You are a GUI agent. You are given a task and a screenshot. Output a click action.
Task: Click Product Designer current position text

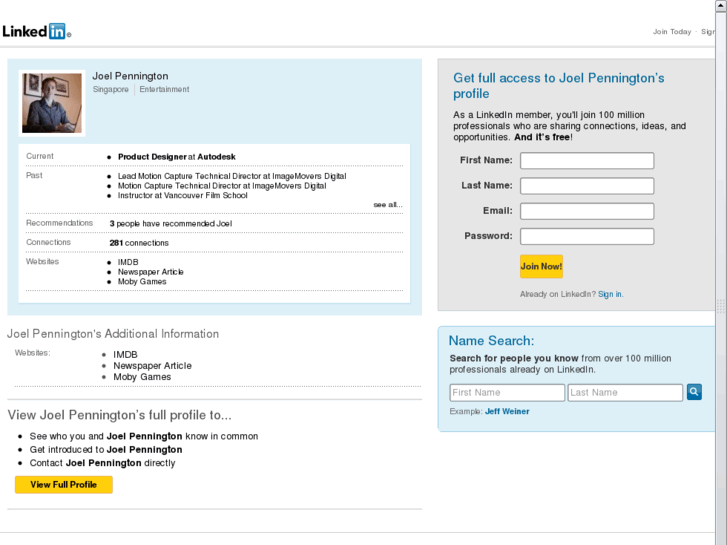[x=152, y=157]
